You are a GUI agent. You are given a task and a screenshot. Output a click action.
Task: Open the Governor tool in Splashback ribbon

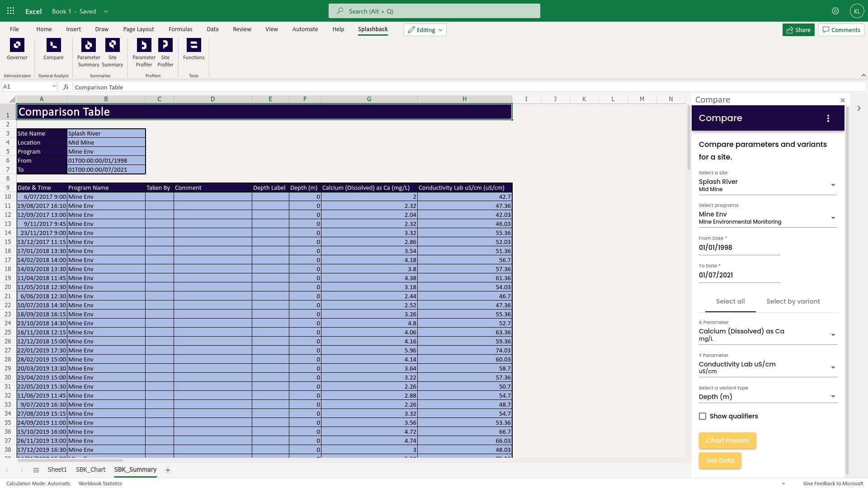[17, 49]
